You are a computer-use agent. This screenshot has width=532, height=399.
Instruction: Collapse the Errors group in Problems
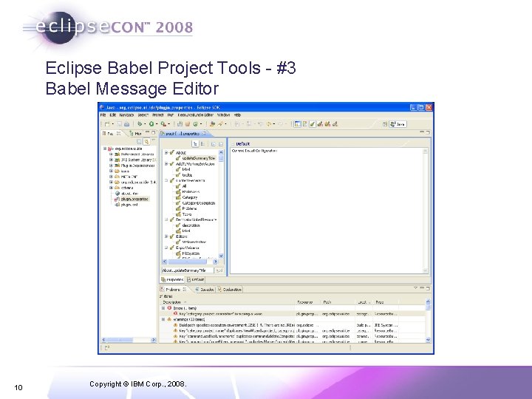[163, 308]
